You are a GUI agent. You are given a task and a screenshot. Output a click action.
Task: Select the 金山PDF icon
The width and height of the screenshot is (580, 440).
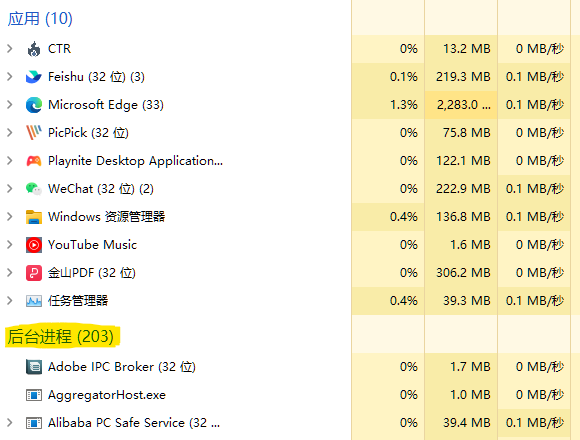pyautogui.click(x=34, y=273)
